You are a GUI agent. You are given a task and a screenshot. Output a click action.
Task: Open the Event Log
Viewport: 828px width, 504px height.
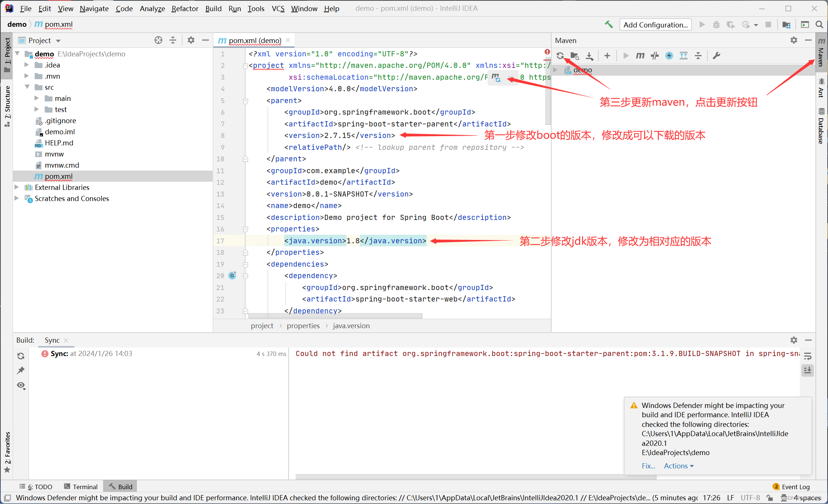pyautogui.click(x=791, y=487)
